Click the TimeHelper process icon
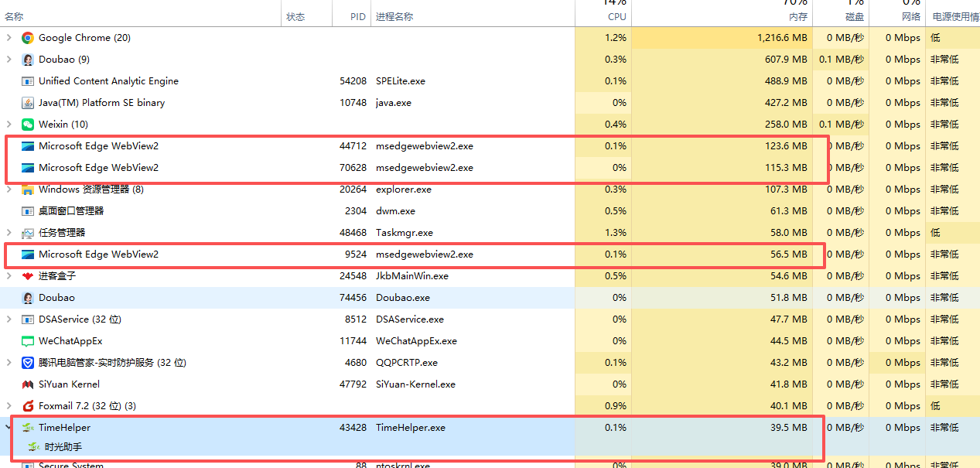The width and height of the screenshot is (980, 468). pos(28,428)
